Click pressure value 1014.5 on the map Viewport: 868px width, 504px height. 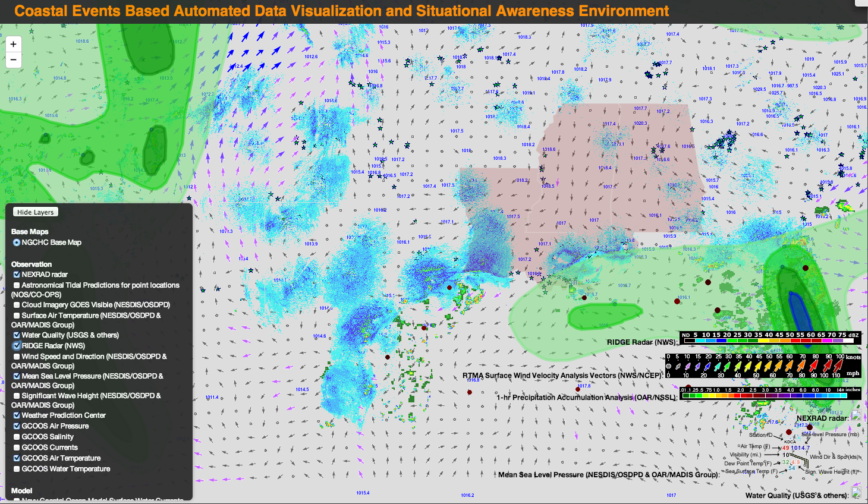[x=302, y=390]
